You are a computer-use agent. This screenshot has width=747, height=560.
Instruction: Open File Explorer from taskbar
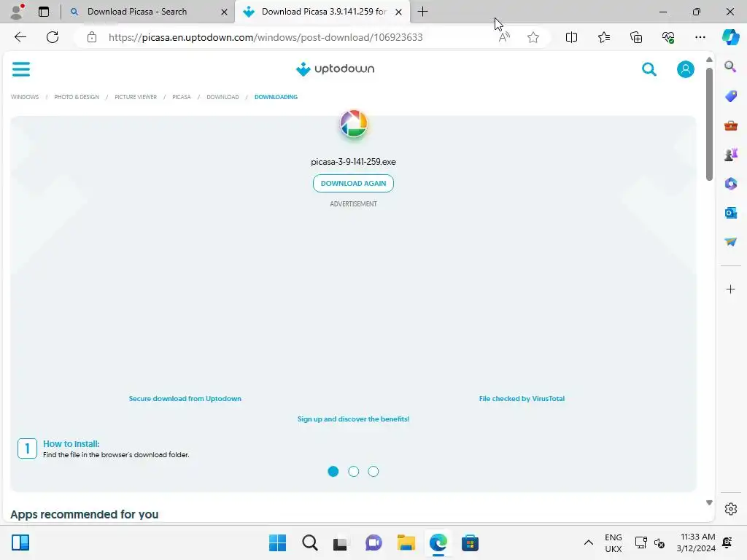[406, 542]
